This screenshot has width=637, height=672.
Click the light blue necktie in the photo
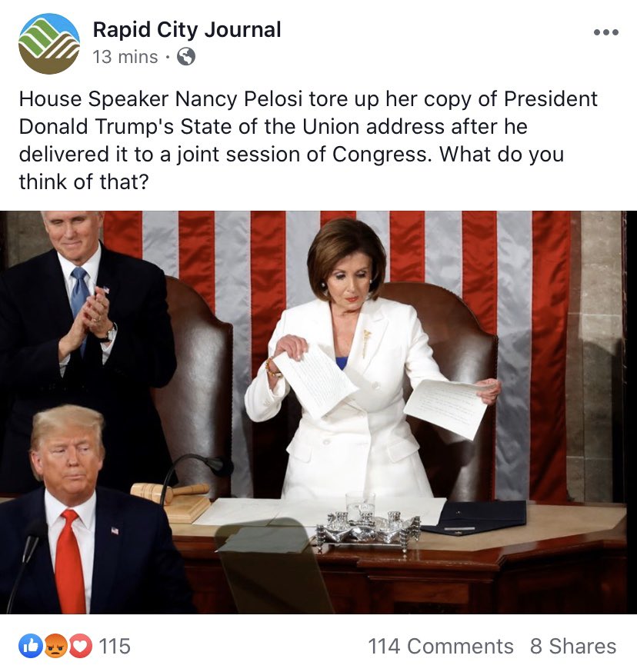coord(79,300)
